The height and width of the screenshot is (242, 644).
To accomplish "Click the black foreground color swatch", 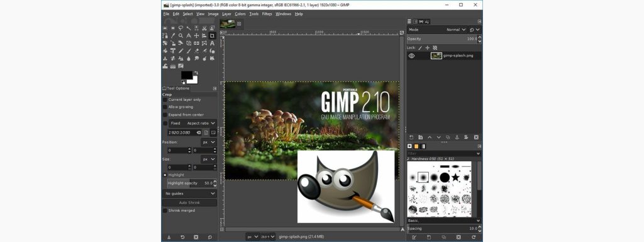I will coord(187,75).
